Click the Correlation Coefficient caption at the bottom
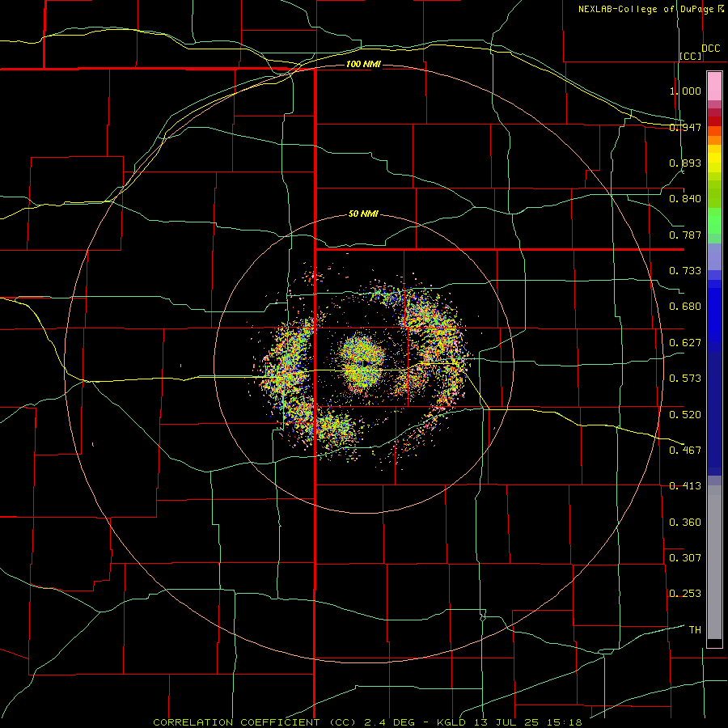 [367, 722]
